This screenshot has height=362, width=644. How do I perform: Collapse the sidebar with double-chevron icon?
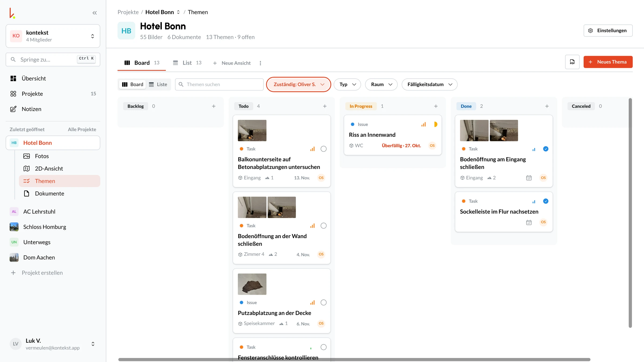click(94, 13)
